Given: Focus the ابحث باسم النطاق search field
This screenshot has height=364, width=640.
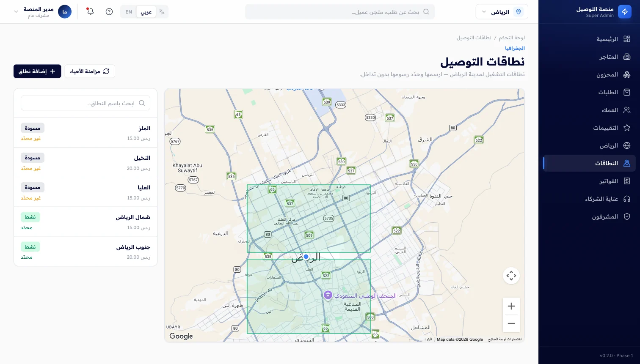Looking at the screenshot, I should coord(86,103).
